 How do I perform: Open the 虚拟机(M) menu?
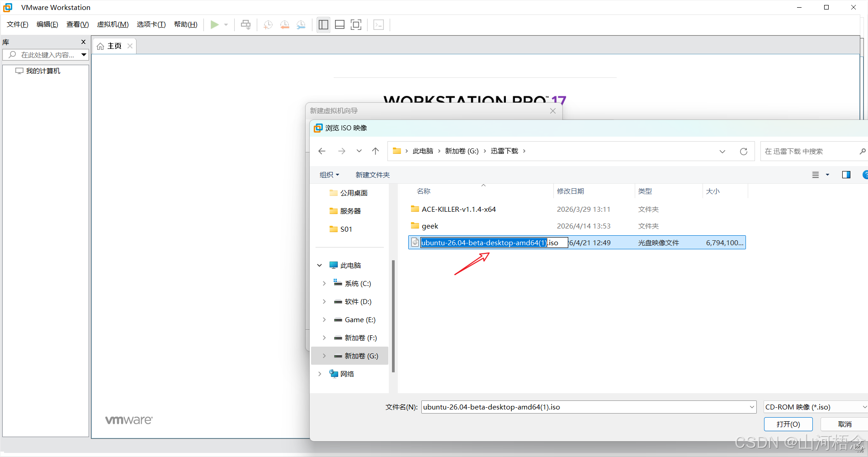(x=113, y=24)
